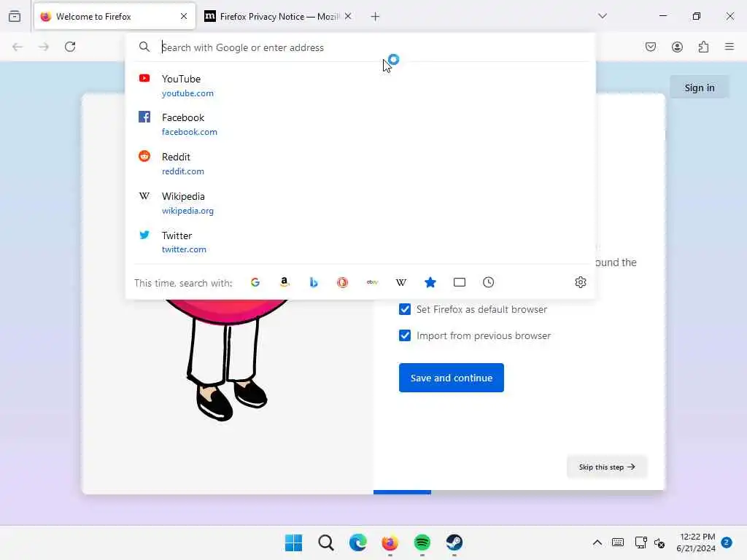Search this time with Google icon
The image size is (747, 560).
click(255, 282)
